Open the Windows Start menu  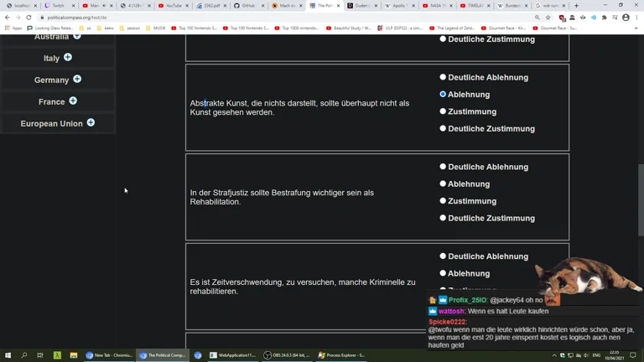click(8, 355)
